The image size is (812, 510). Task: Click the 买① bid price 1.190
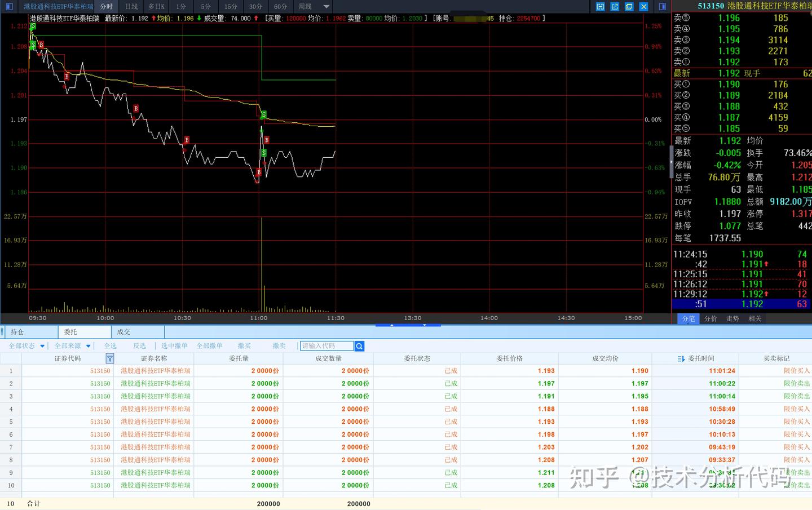[729, 85]
